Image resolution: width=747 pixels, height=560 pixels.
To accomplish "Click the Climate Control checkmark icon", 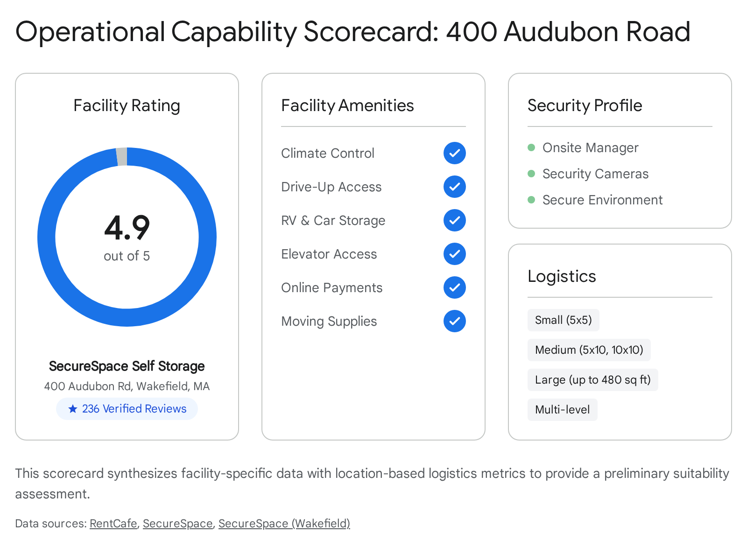I will (454, 153).
